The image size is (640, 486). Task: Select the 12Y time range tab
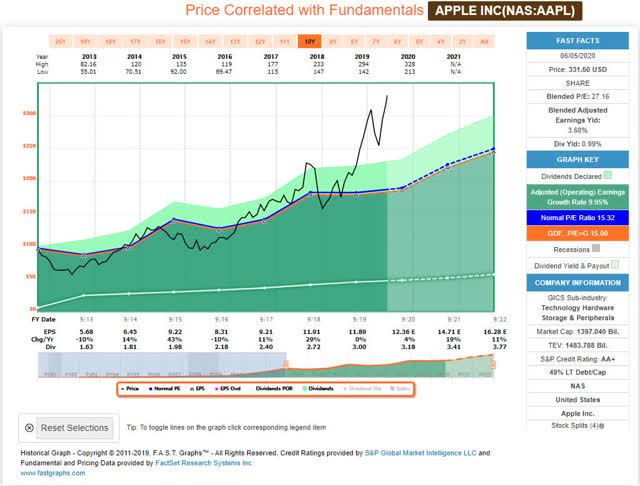(260, 42)
